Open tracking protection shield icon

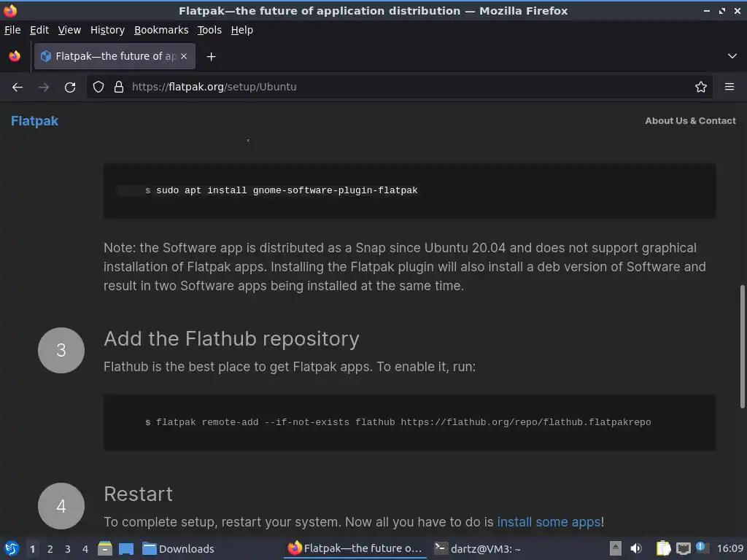(98, 87)
